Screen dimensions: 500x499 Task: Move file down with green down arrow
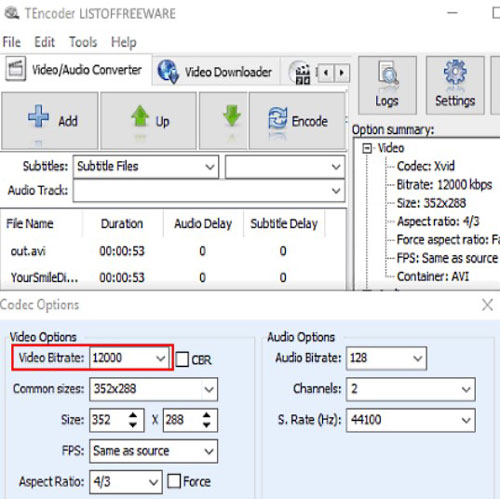(x=232, y=116)
